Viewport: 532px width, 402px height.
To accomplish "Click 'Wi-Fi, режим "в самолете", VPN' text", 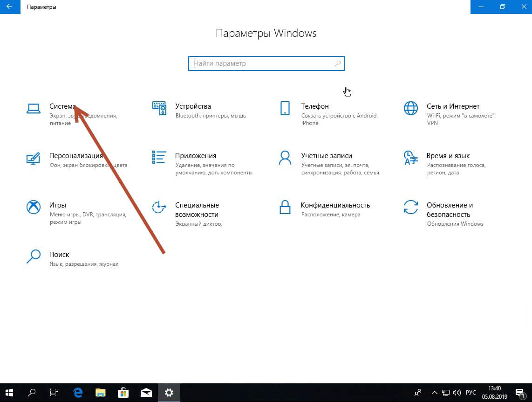I will click(x=461, y=119).
